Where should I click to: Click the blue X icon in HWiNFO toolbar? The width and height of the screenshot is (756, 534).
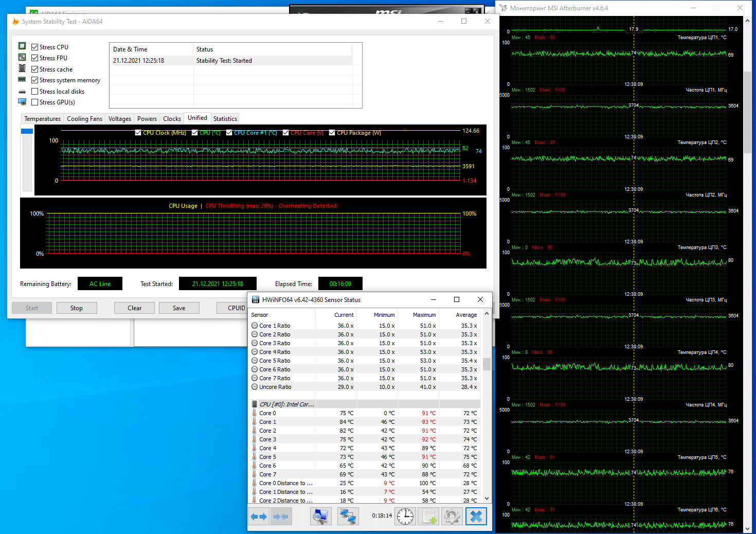pyautogui.click(x=476, y=517)
